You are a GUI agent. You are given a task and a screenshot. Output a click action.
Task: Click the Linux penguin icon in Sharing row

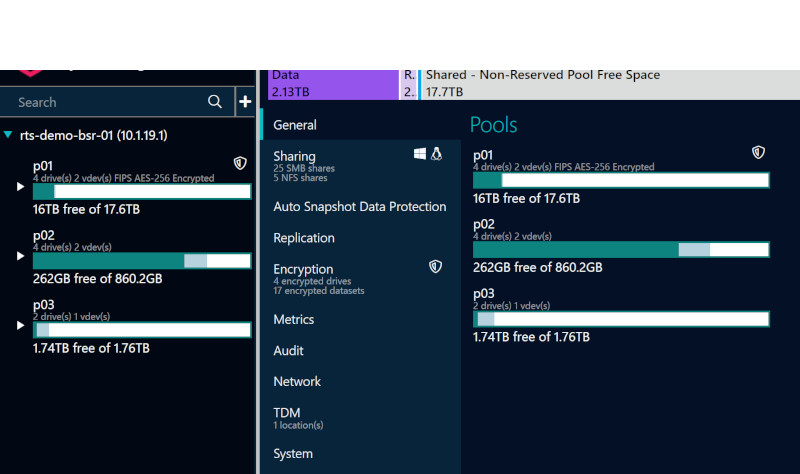[x=436, y=154]
